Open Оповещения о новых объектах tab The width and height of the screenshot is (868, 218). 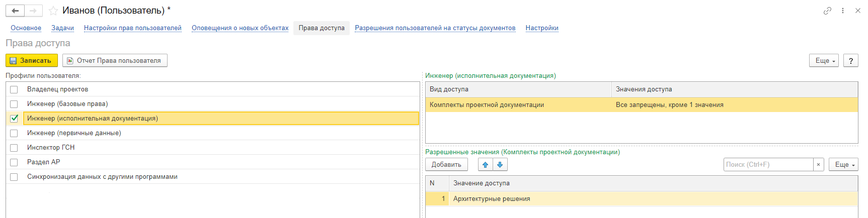pos(240,28)
